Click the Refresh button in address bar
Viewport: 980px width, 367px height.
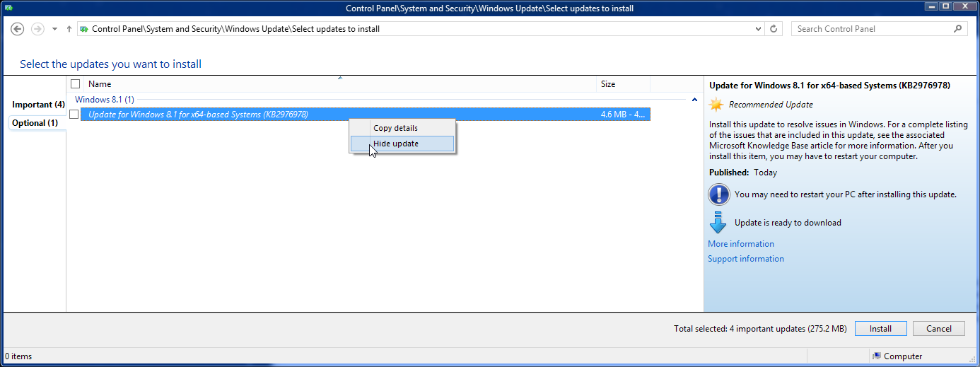774,29
